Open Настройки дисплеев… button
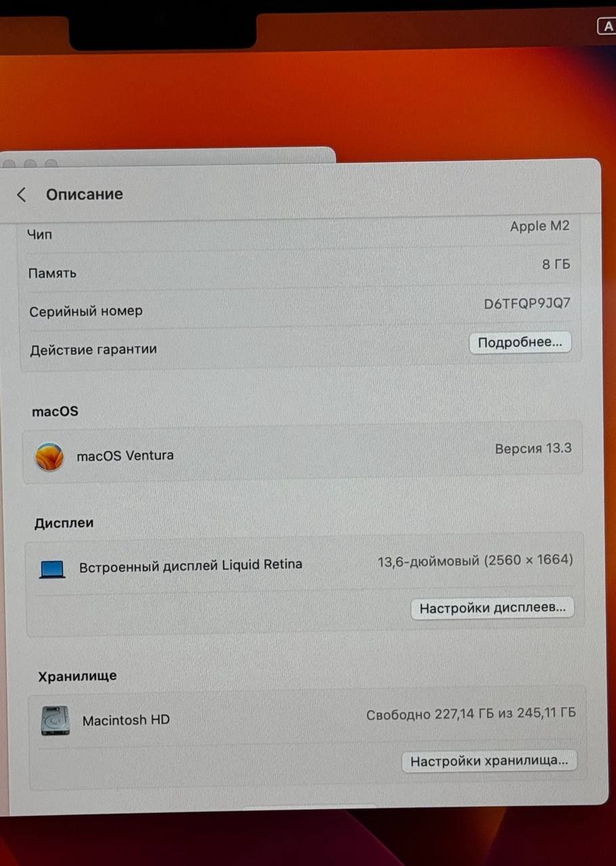Screen dimensions: 616x866 (492, 608)
